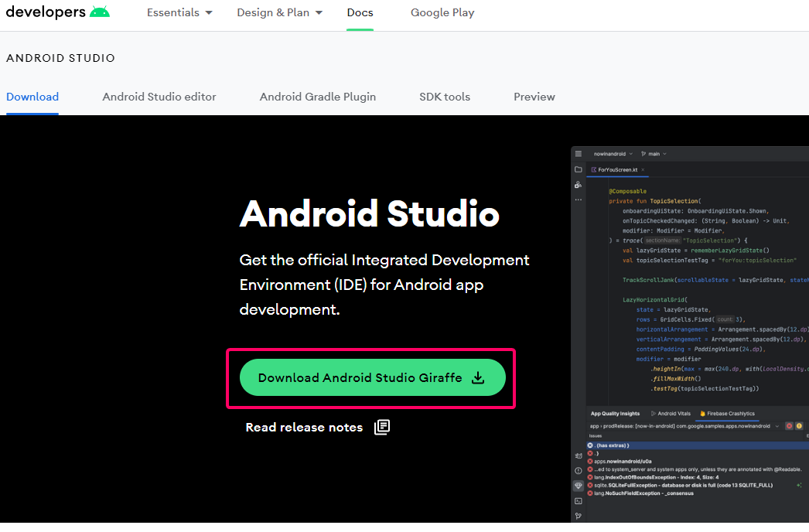Click the Kotlin file icon on ForYouScreen.kt tab
This screenshot has width=809, height=532.
pos(594,170)
